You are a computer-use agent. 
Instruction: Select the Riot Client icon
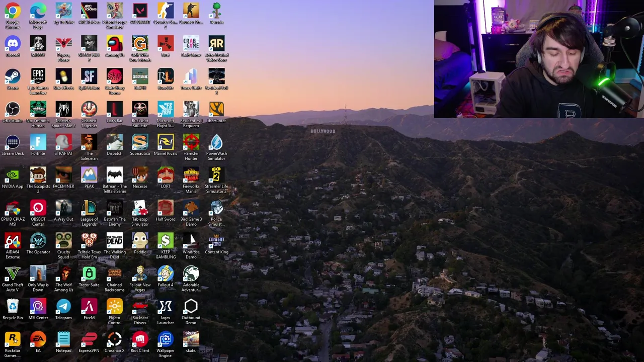pos(140,339)
